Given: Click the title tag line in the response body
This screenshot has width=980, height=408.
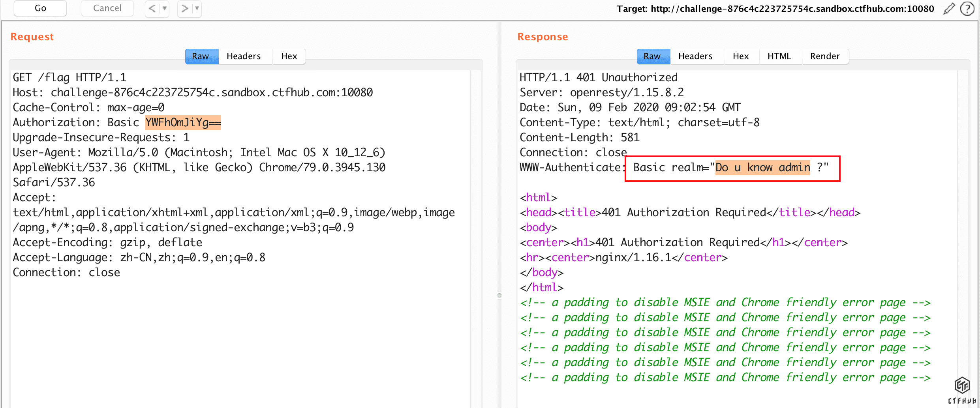Looking at the screenshot, I should coord(690,213).
